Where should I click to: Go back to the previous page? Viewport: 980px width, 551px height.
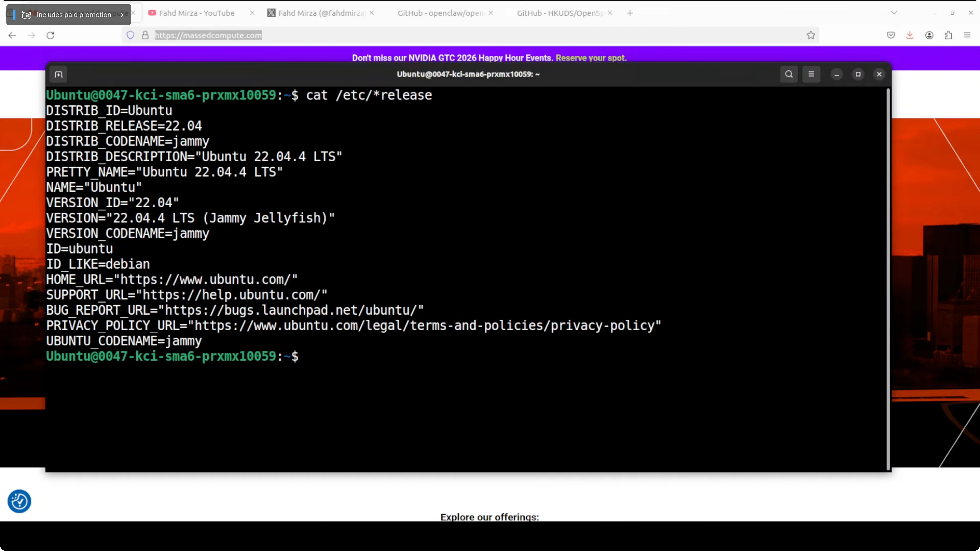point(12,35)
